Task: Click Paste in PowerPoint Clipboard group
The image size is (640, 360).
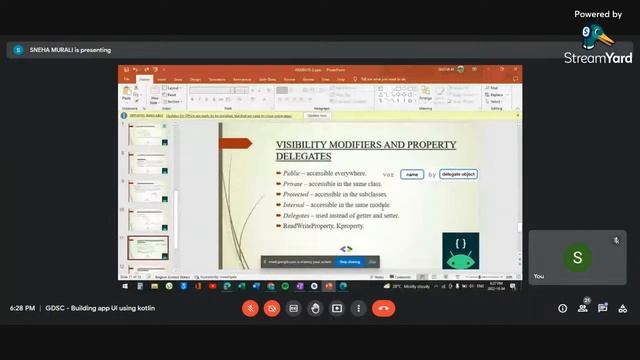Action: 127,94
